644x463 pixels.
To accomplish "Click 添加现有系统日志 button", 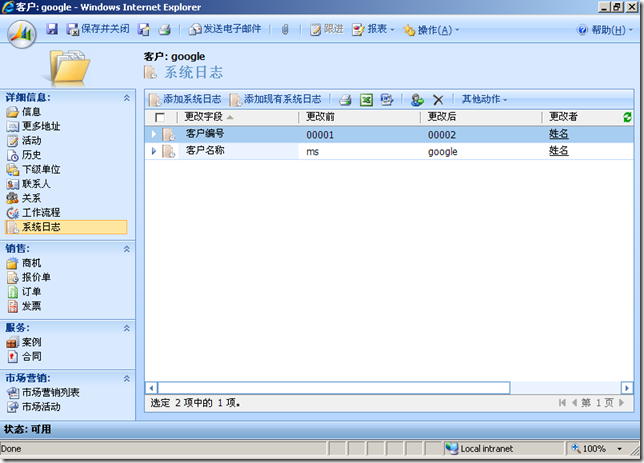I will click(x=276, y=99).
